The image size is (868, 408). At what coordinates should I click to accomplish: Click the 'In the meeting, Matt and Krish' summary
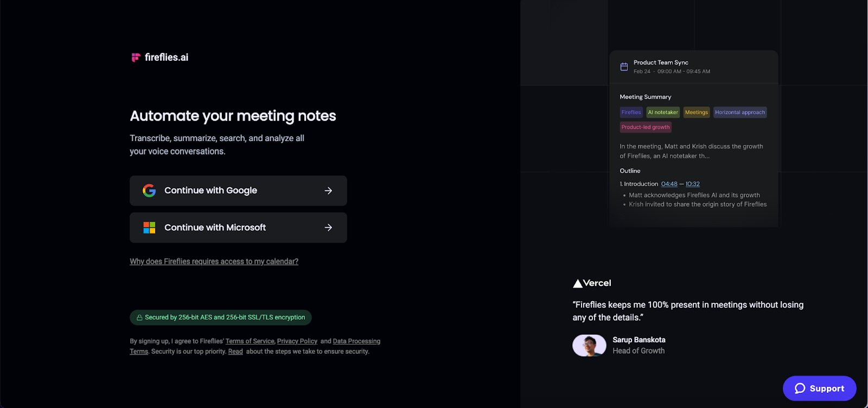click(691, 151)
